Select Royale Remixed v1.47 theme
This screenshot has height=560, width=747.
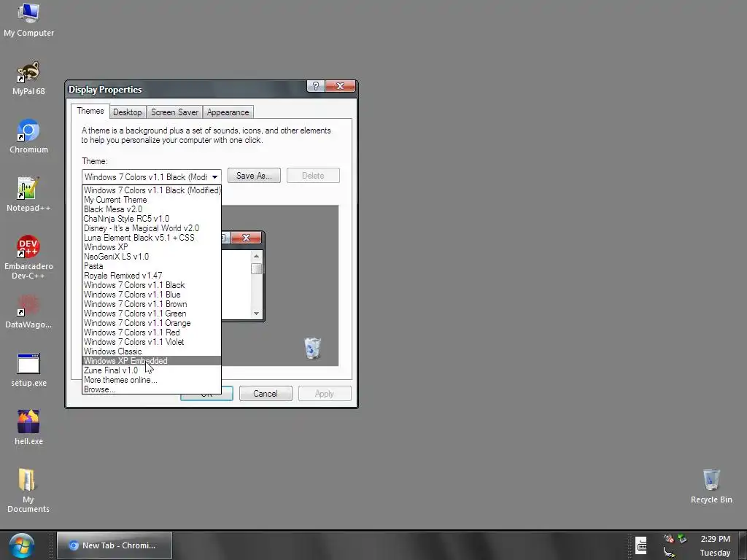pyautogui.click(x=152, y=276)
